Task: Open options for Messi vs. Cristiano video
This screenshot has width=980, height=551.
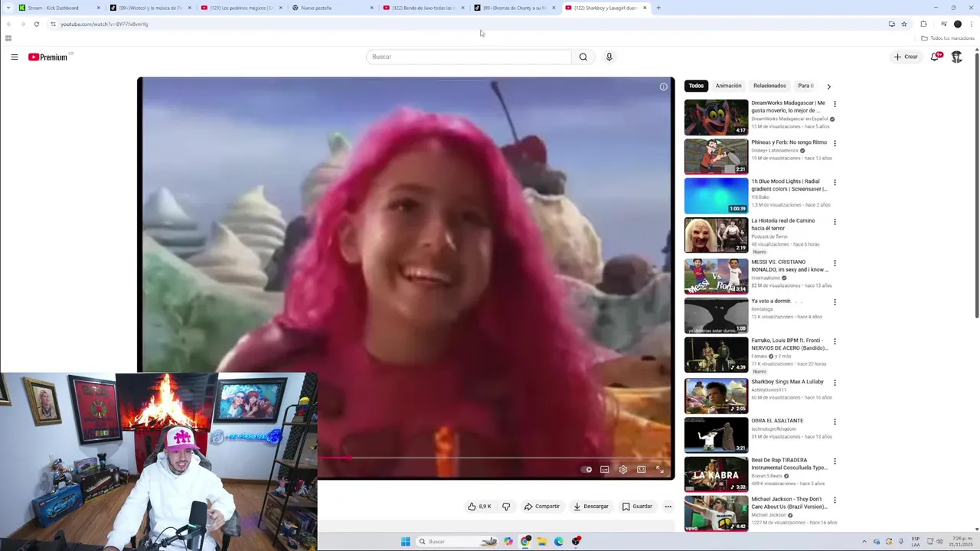Action: (x=835, y=263)
